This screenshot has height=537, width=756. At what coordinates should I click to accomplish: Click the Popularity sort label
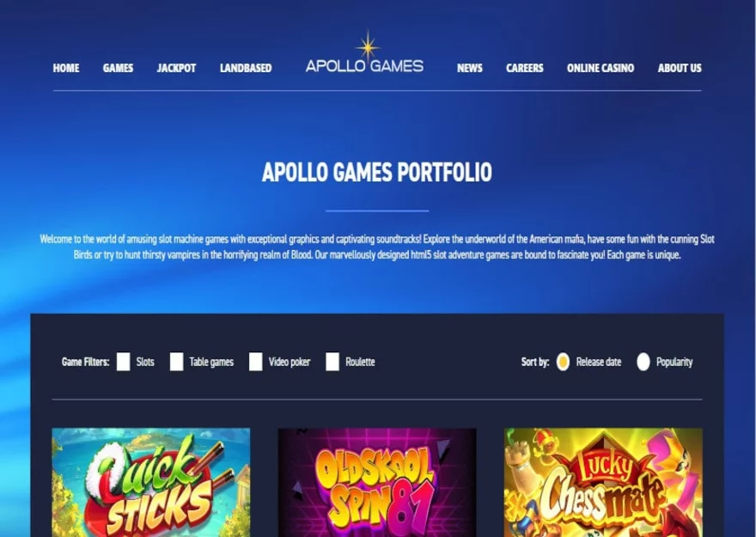[674, 362]
